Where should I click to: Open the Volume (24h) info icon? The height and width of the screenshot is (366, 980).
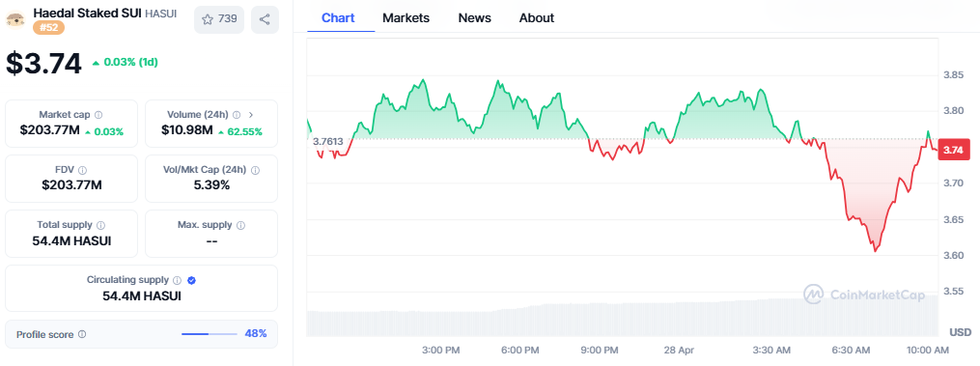coord(237,115)
